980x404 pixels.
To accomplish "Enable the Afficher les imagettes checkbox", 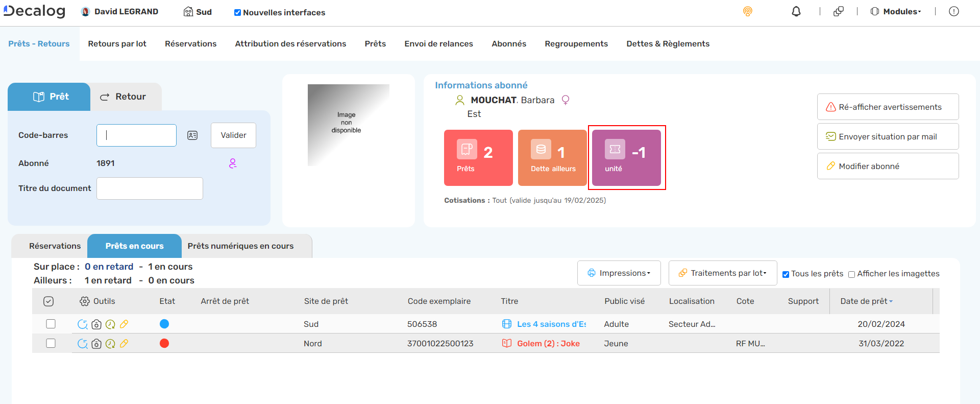I will [851, 274].
